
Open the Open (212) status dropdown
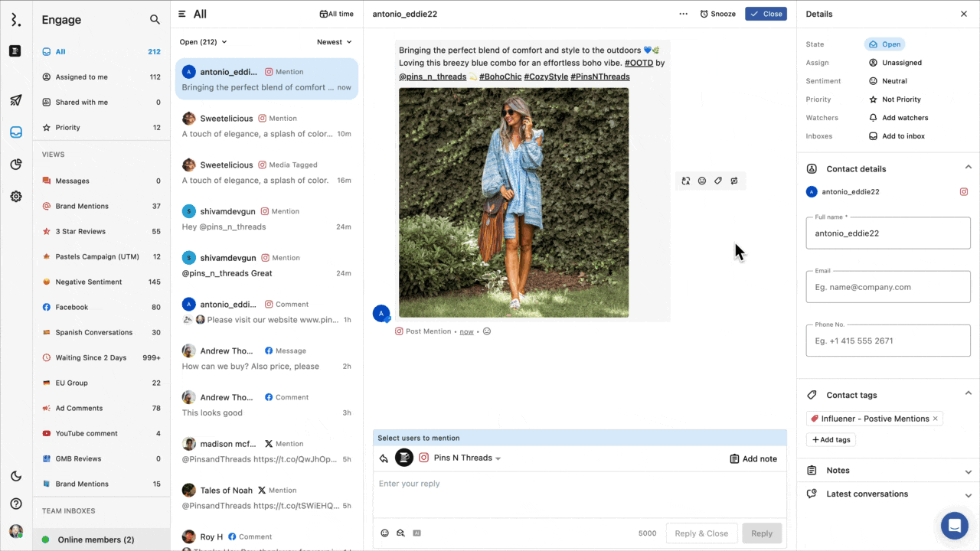(x=203, y=42)
